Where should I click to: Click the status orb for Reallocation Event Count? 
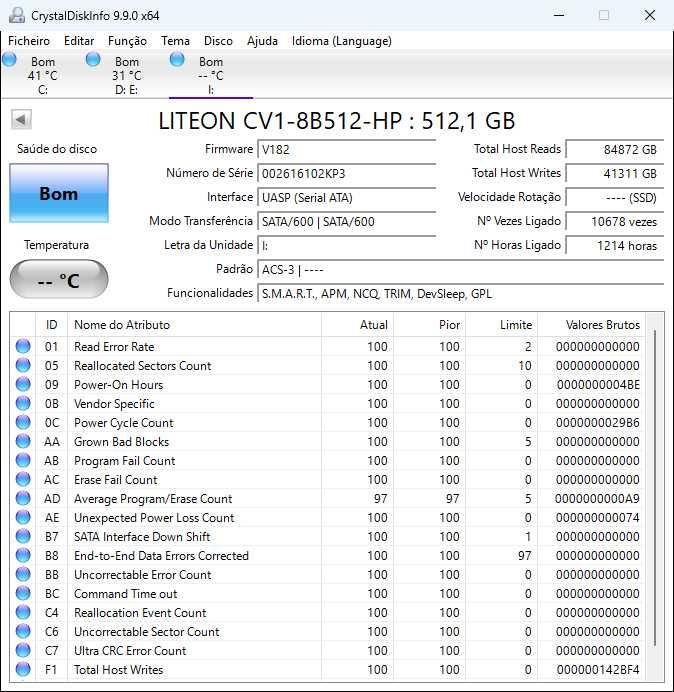click(x=23, y=613)
